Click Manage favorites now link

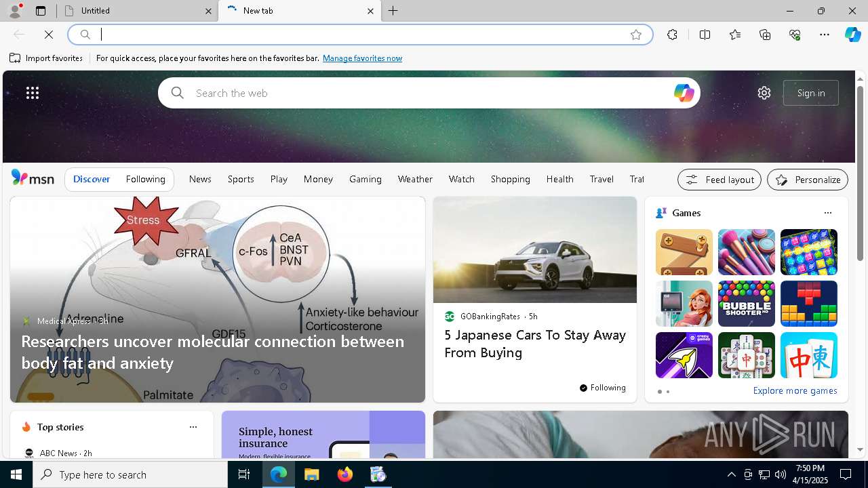pos(362,58)
